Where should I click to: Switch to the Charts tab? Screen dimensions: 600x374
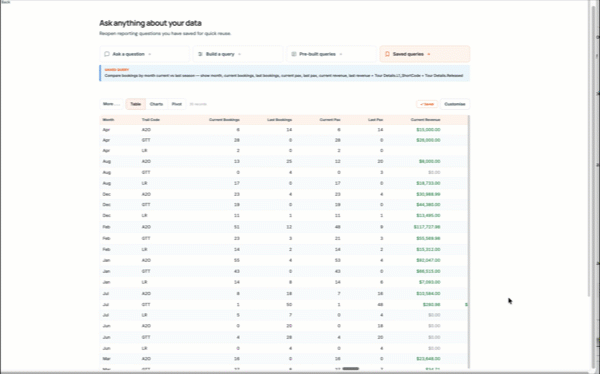pos(156,104)
